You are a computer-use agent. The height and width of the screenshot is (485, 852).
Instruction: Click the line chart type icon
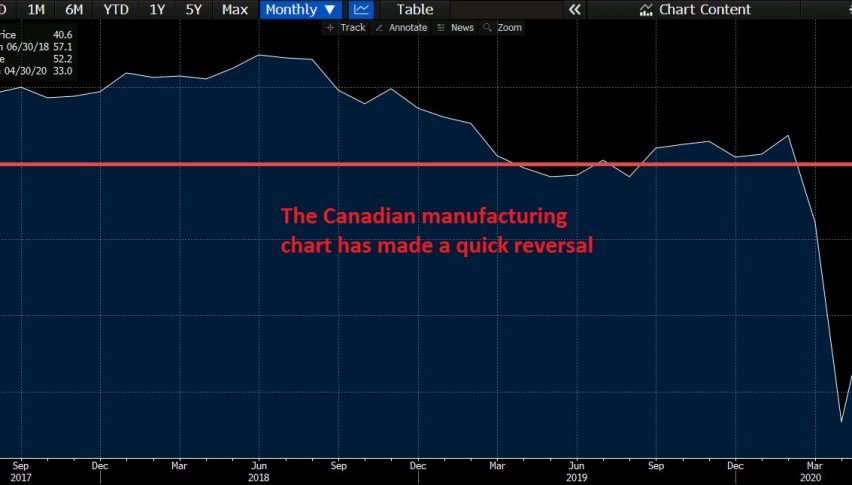coord(361,9)
